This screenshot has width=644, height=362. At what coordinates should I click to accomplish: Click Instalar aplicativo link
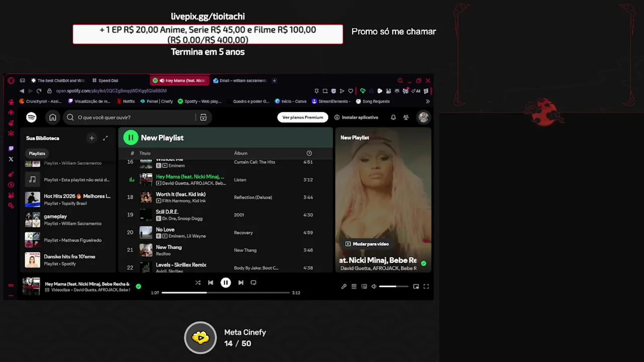coord(356,117)
